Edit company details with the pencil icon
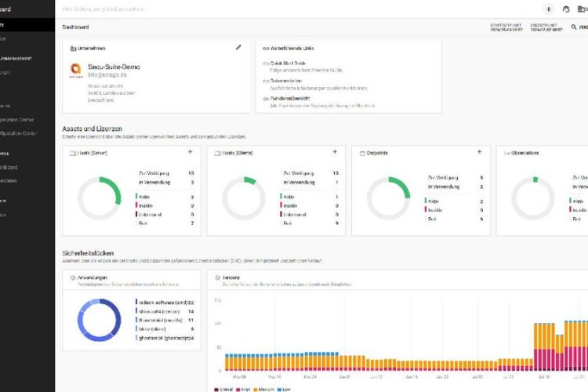Screen dimensions: 588x392 [238, 47]
